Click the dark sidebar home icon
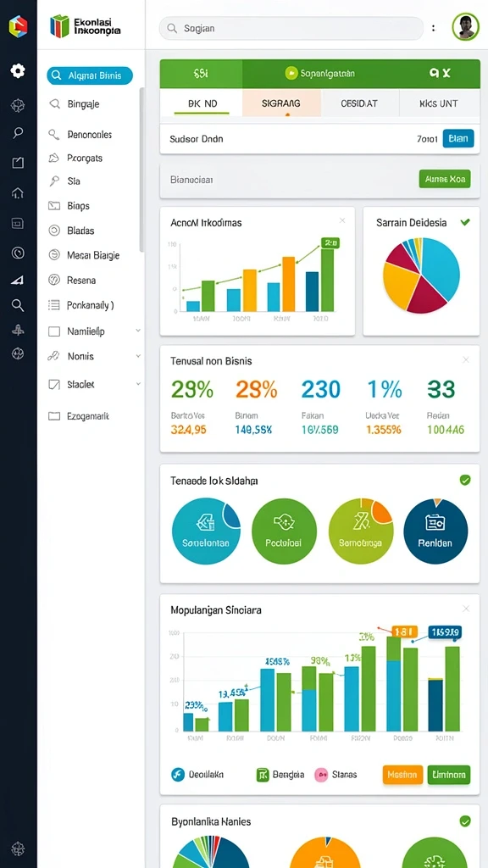Viewport: 488px width, 868px height. click(18, 192)
